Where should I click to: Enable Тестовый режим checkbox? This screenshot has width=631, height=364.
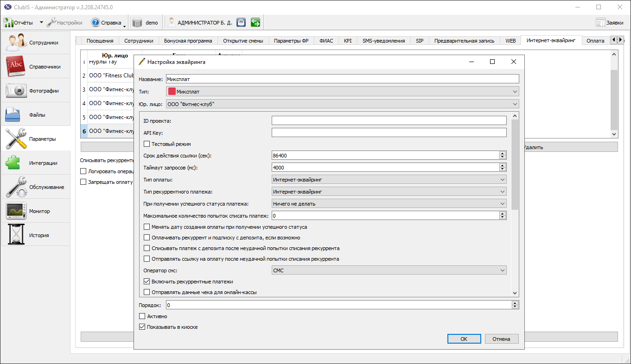click(147, 144)
